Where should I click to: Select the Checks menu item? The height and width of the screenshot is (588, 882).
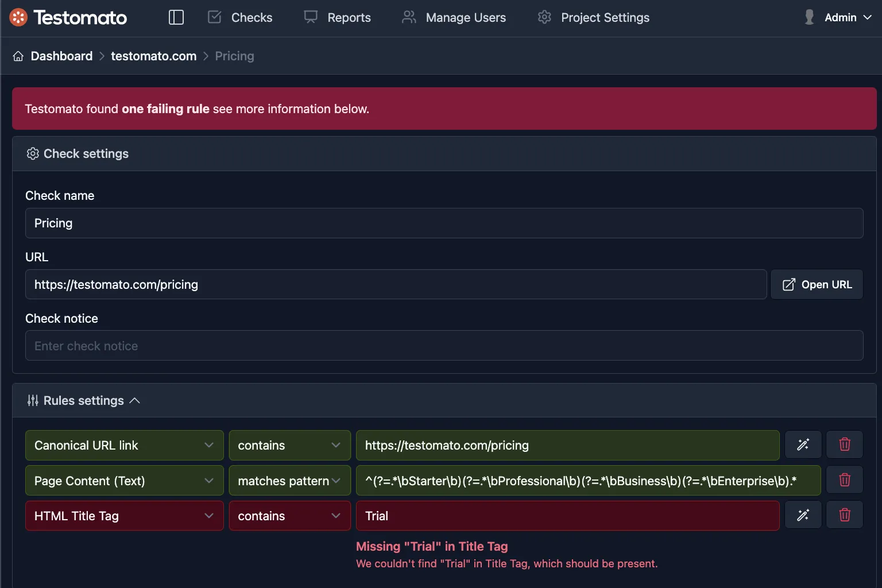click(x=252, y=17)
